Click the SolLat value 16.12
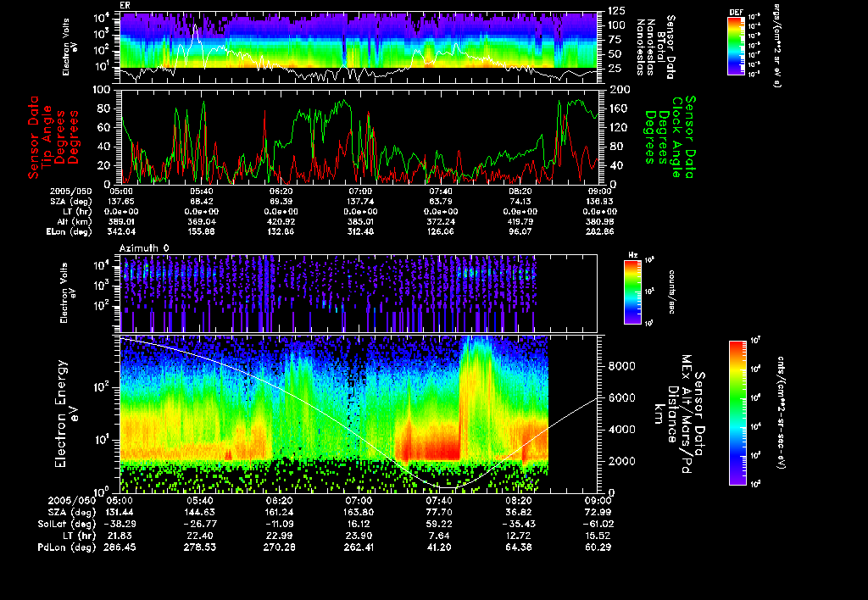This screenshot has width=868, height=600. (x=359, y=525)
